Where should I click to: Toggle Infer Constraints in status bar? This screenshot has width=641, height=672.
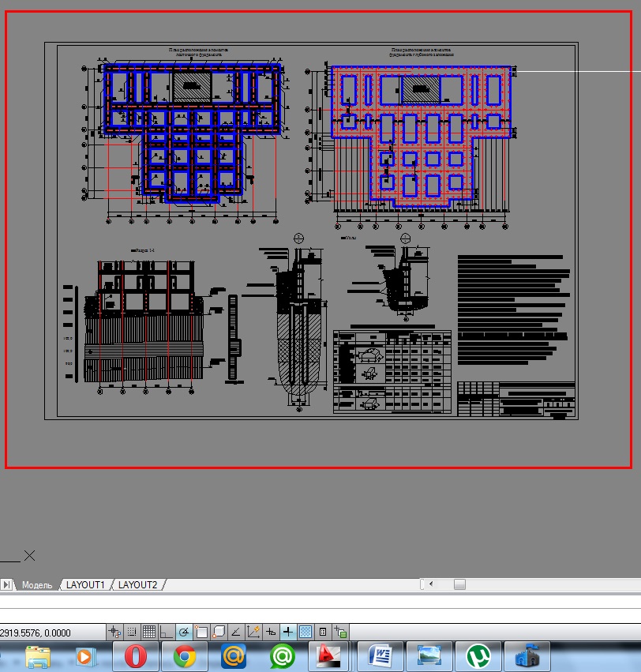(114, 632)
